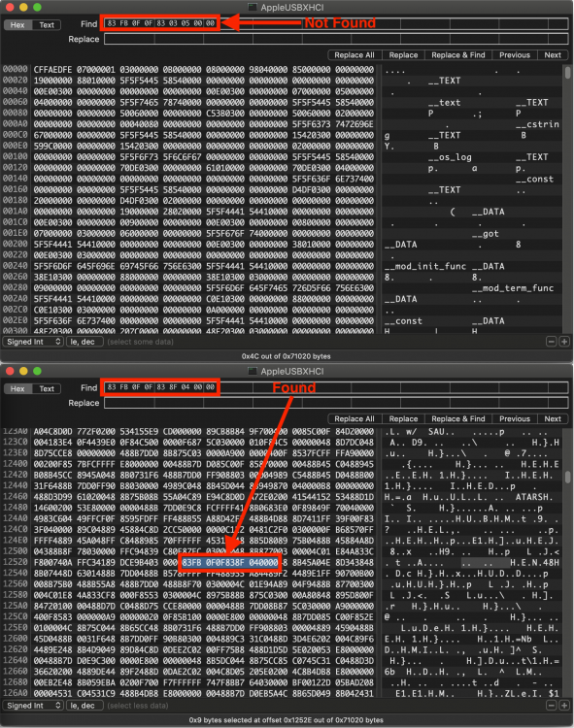Open le, dec format selector, bottom window
Screen dimensions: 574x728
coord(84,706)
